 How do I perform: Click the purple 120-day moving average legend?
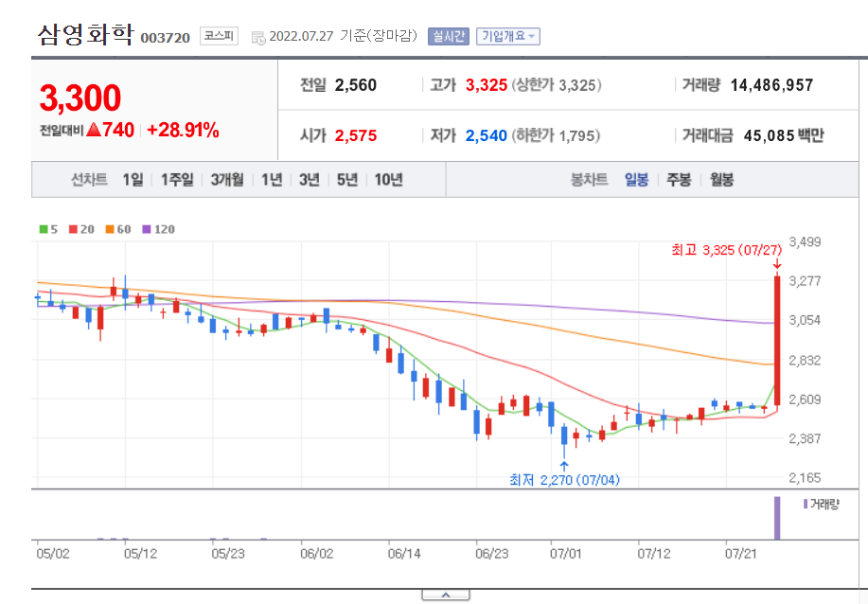coord(158,229)
